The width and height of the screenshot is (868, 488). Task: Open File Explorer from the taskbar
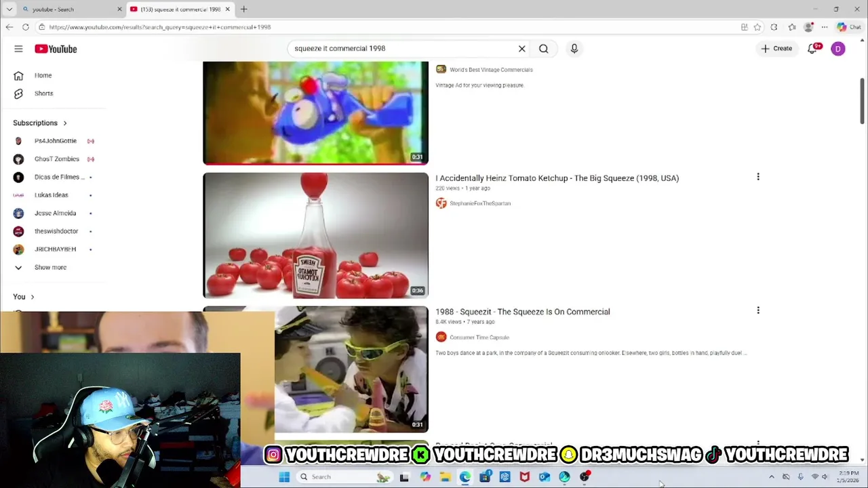pyautogui.click(x=445, y=476)
